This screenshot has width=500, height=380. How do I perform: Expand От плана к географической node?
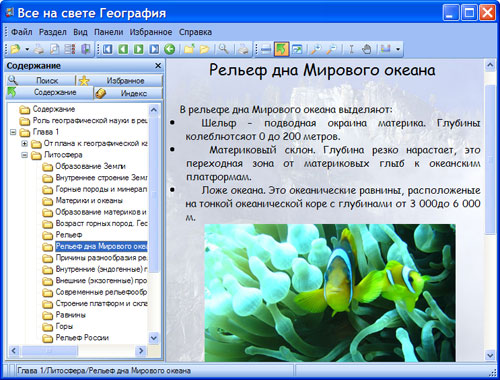click(24, 144)
